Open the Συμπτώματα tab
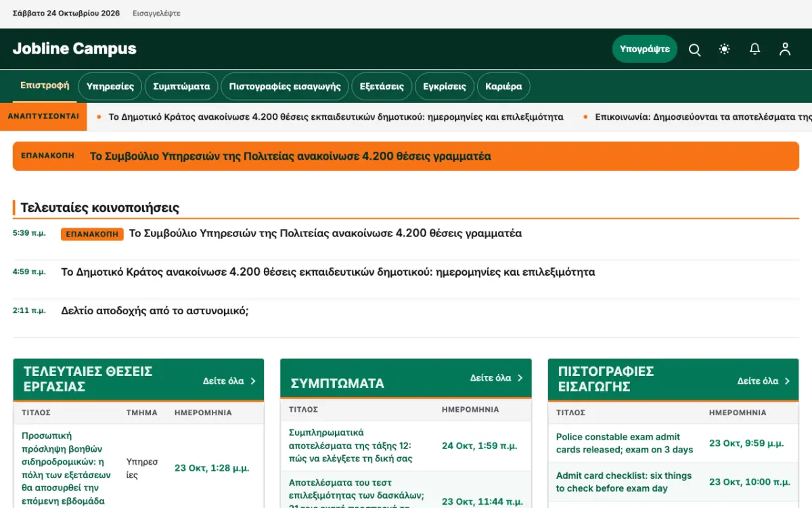Viewport: 812px width, 508px height. 181,87
